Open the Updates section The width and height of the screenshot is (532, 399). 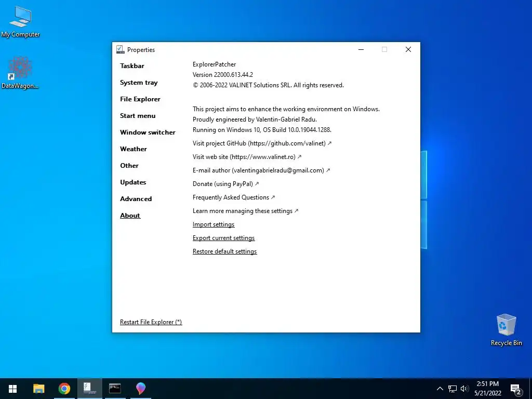pos(133,182)
